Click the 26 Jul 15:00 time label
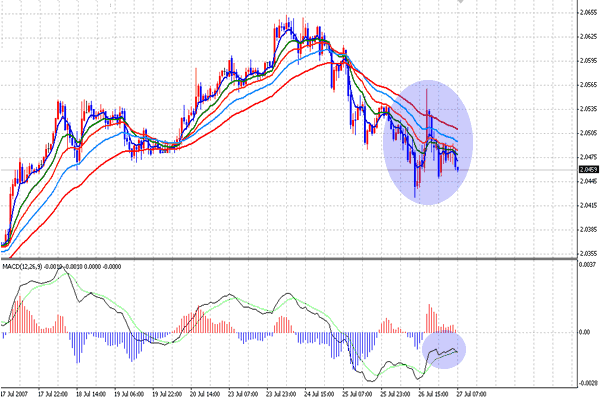Viewport: 600px width, 400px height. 433,394
